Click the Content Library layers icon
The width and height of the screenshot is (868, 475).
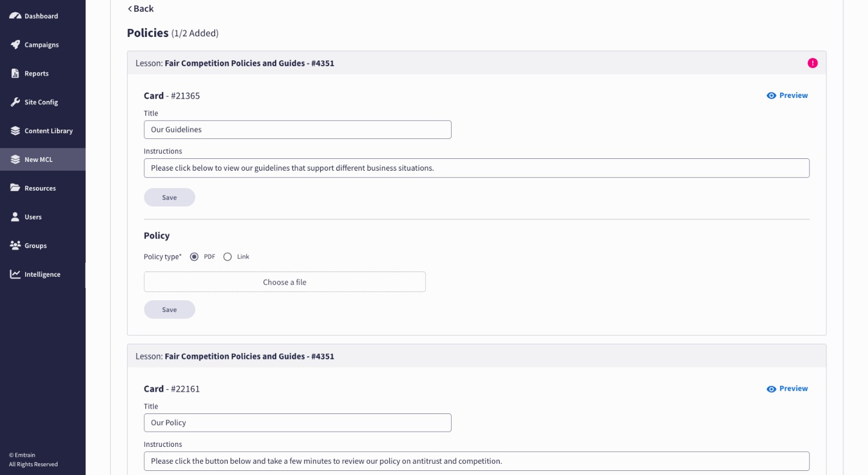pos(15,131)
